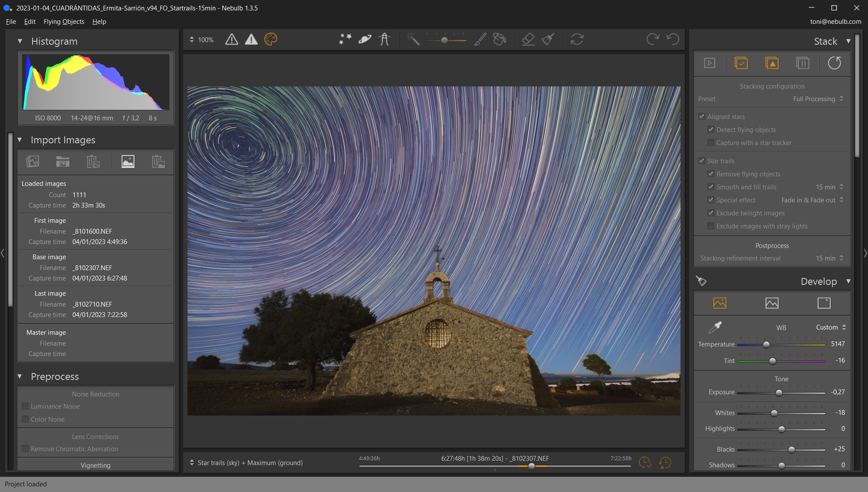Collapse the Stack panel
The image size is (868, 492).
coord(848,41)
